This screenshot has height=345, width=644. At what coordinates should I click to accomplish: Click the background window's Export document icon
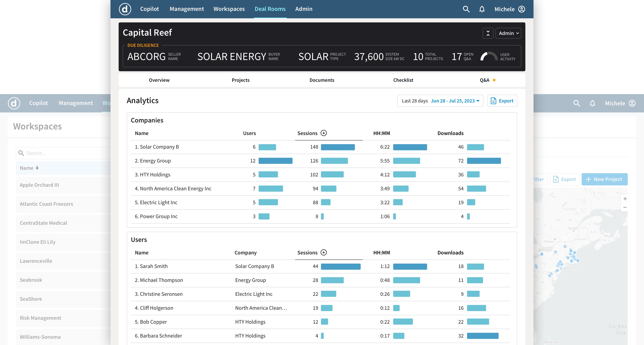[x=556, y=179]
